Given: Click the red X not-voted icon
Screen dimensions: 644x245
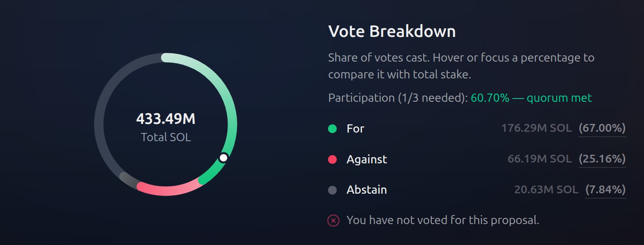Looking at the screenshot, I should point(333,221).
